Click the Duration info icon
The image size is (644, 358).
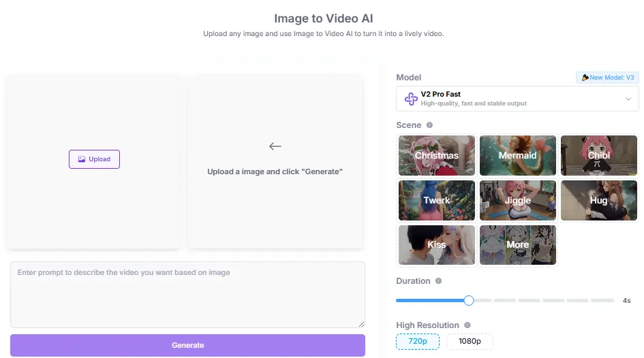pos(438,281)
